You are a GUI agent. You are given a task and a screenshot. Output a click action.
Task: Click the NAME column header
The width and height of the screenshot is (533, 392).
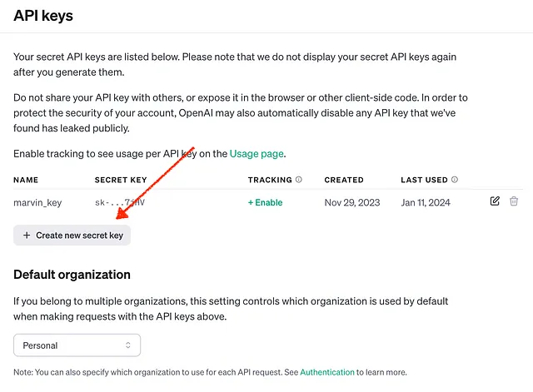(x=26, y=180)
